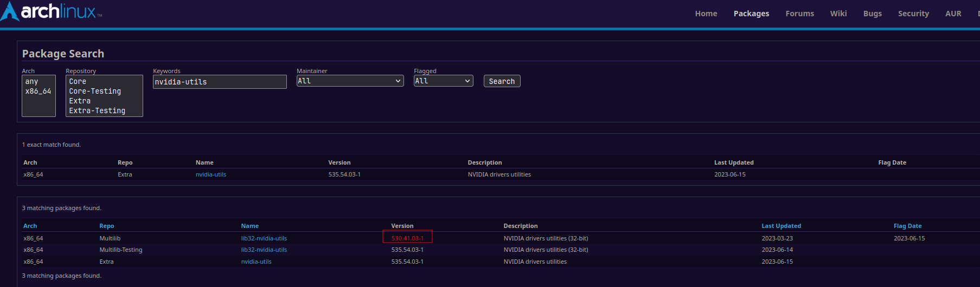
Task: Click 'NVIDIA drivers utilities' in exact match row
Action: [x=499, y=174]
